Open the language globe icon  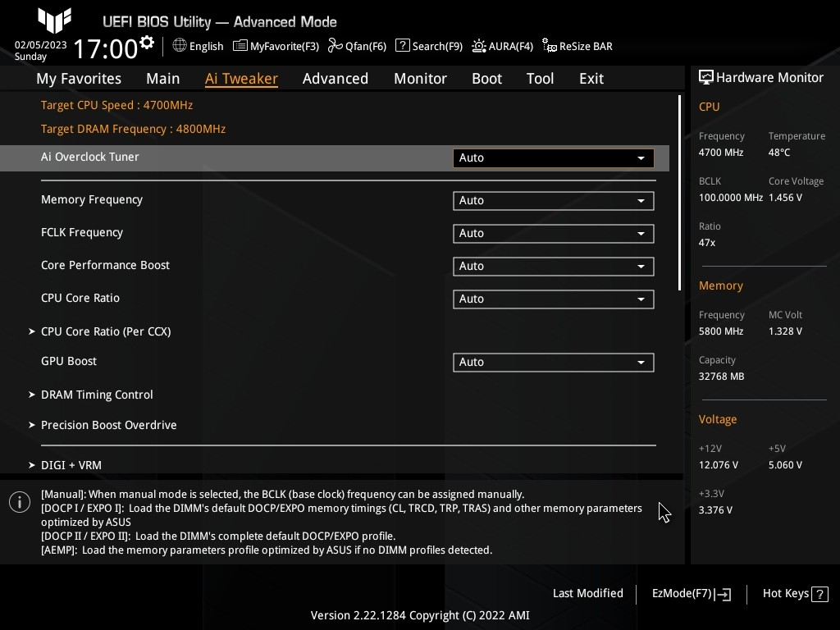[x=180, y=46]
